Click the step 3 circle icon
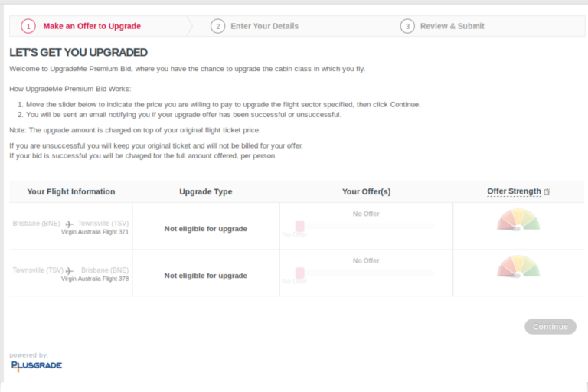Viewport: 588px width, 392px height. pyautogui.click(x=407, y=26)
